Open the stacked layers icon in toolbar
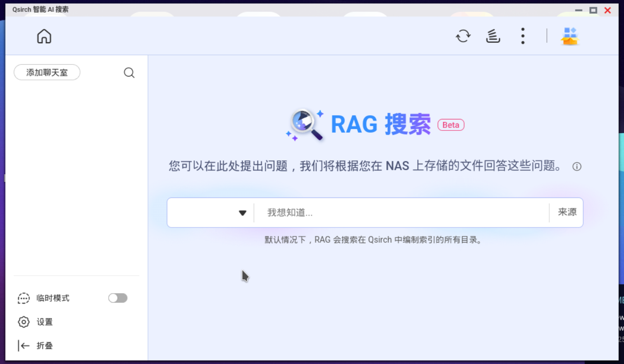 click(x=493, y=36)
